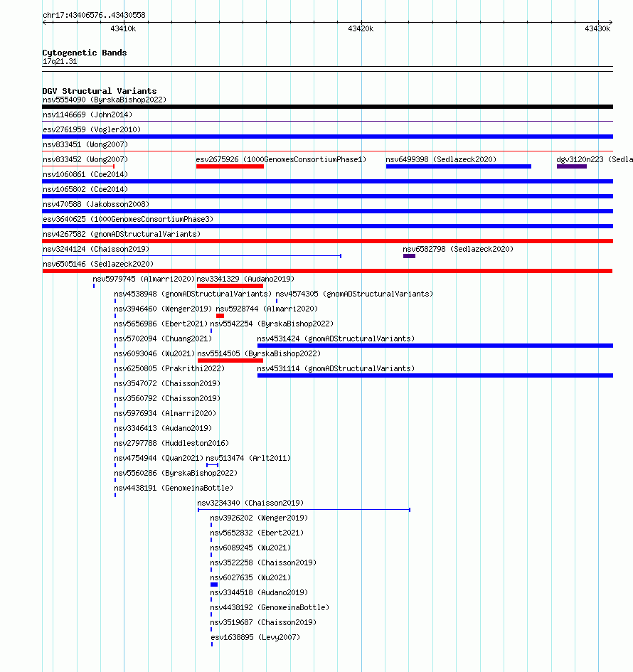
Task: Click nsv5656986 (Ebert2021) label
Action: pyautogui.click(x=161, y=324)
